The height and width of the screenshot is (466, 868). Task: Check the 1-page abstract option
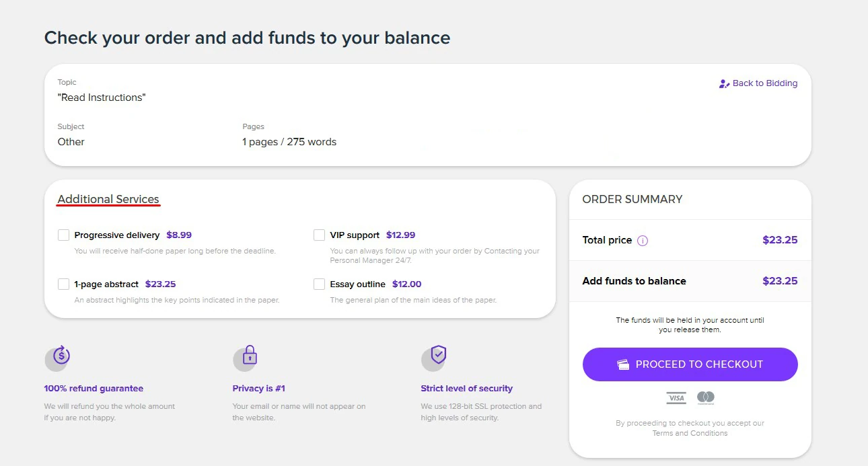click(x=63, y=284)
